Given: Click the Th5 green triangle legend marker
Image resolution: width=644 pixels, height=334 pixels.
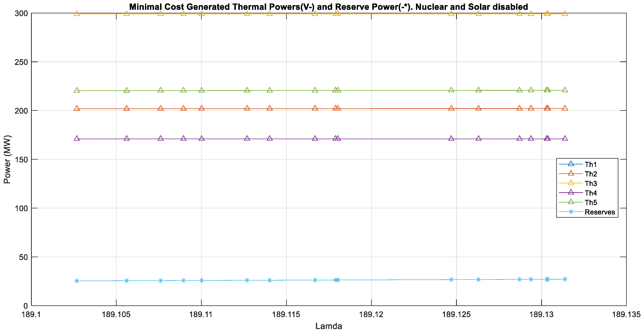Looking at the screenshot, I should point(571,202).
